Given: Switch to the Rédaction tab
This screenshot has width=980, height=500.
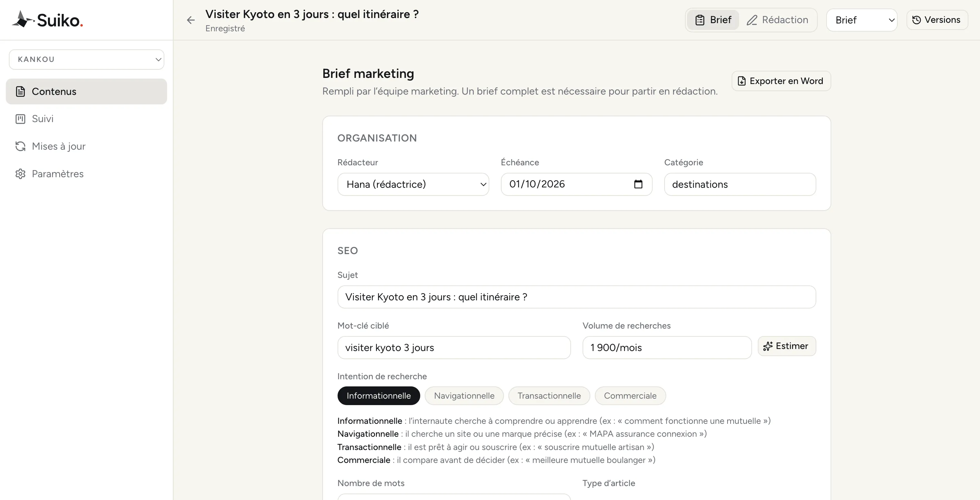Looking at the screenshot, I should (777, 20).
